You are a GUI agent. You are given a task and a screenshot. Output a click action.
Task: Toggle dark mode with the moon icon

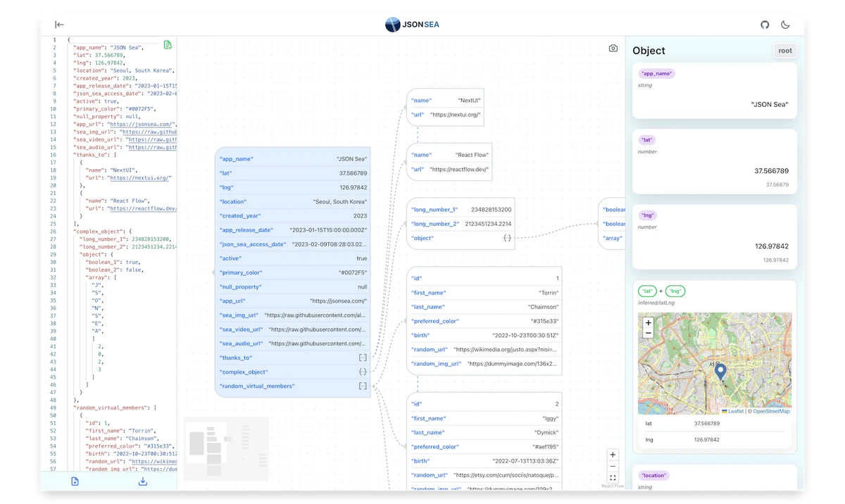(785, 25)
